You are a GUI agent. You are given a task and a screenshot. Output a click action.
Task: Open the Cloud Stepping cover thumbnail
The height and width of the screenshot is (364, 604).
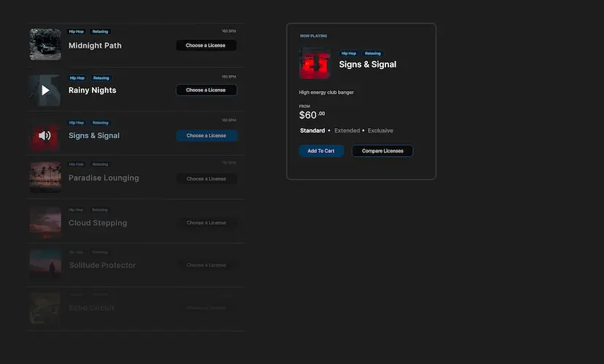[x=45, y=223]
